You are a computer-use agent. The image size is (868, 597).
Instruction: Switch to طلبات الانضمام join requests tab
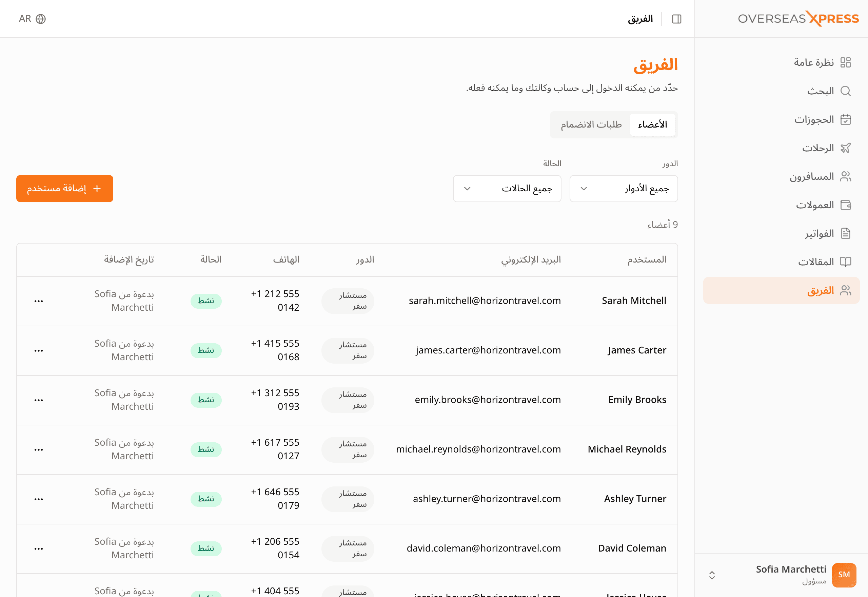pos(591,124)
